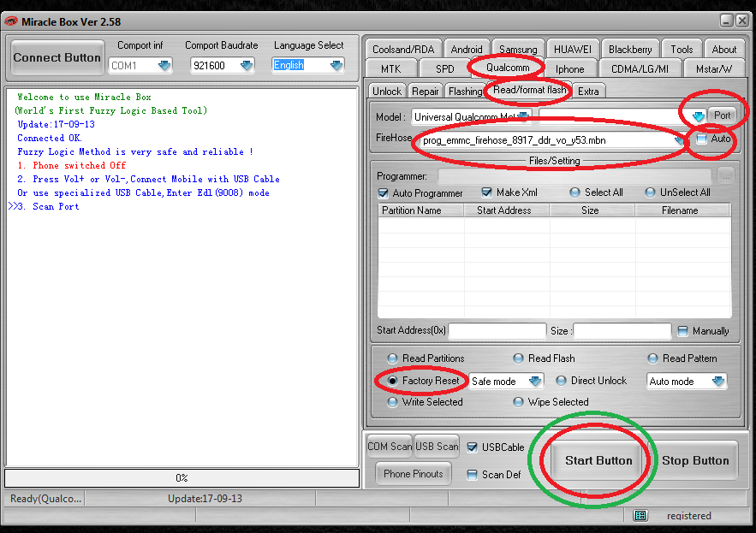Enable the Manually checkbox
Image resolution: width=756 pixels, height=533 pixels.
(x=682, y=331)
